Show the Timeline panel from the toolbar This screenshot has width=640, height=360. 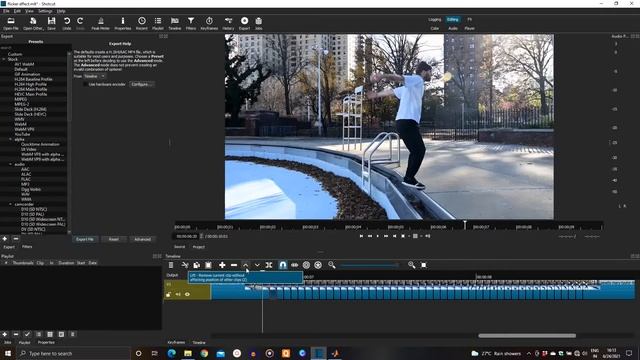(175, 23)
